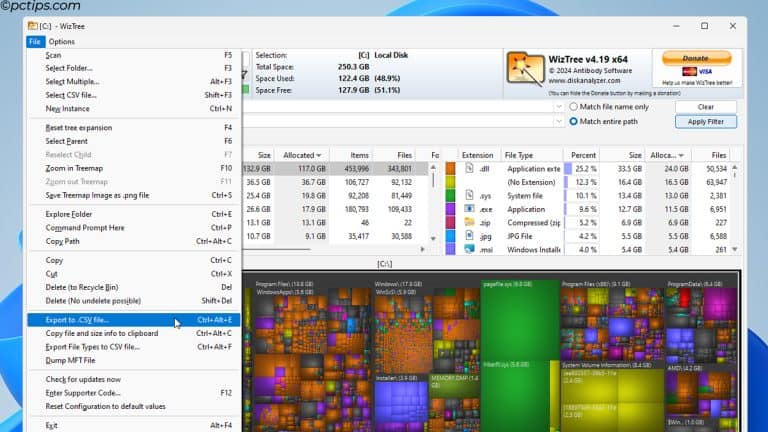Click the orange .dll color swatch
This screenshot has height=432, width=768.
pyautogui.click(x=450, y=168)
